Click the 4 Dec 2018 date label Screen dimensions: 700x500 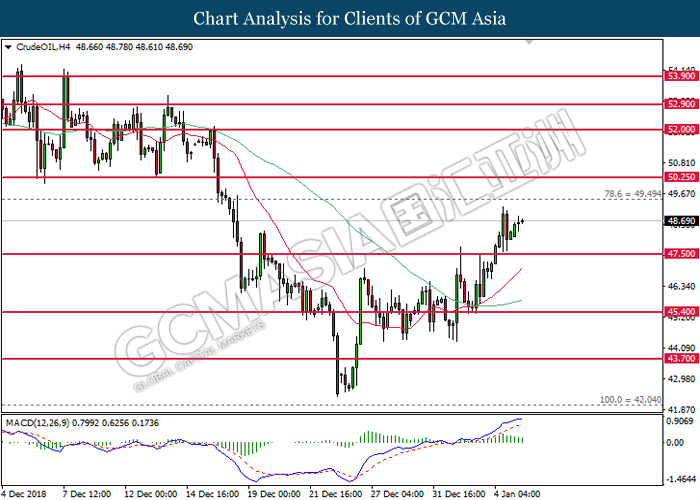(x=24, y=494)
